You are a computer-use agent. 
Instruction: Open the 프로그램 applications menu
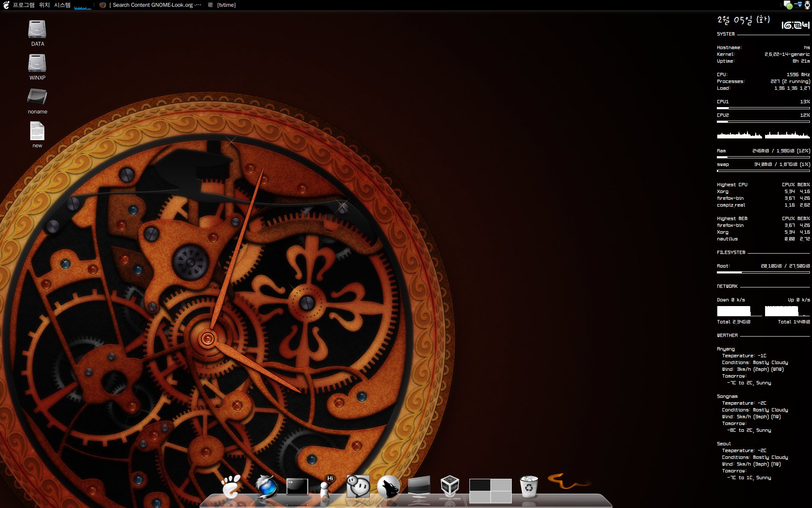(24, 5)
